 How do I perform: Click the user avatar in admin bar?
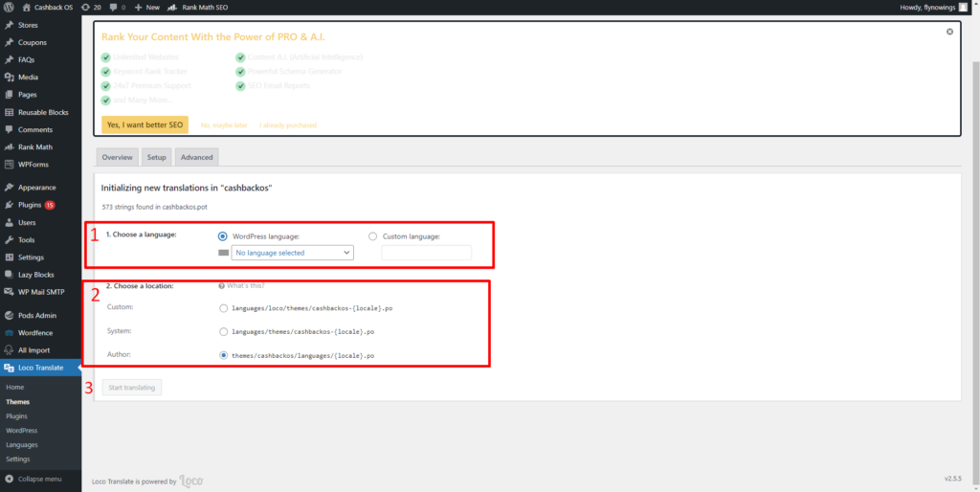[x=963, y=8]
